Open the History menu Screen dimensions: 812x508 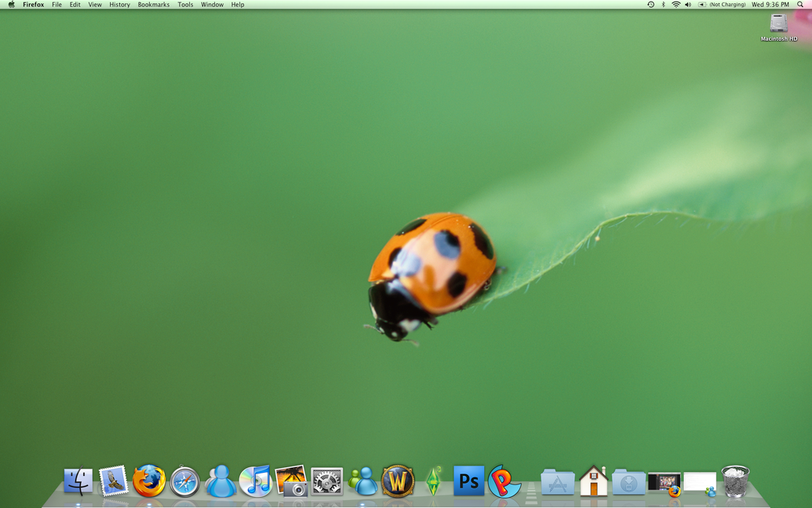119,5
